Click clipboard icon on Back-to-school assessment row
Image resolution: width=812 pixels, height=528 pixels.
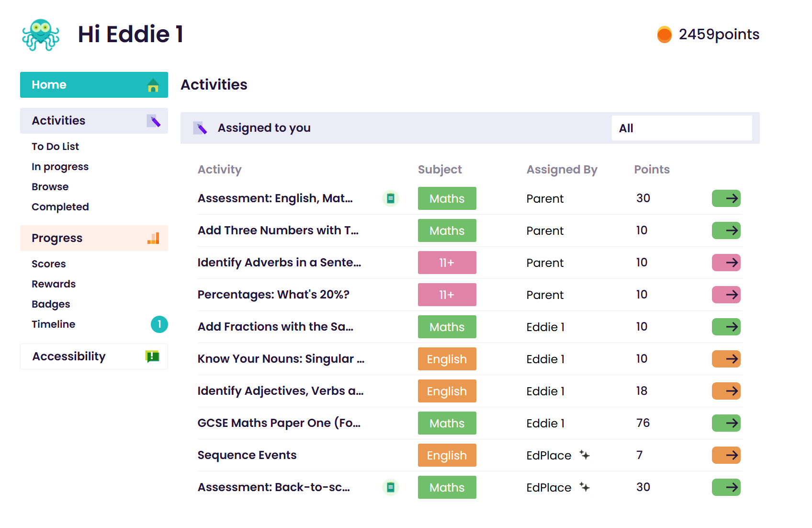point(391,487)
